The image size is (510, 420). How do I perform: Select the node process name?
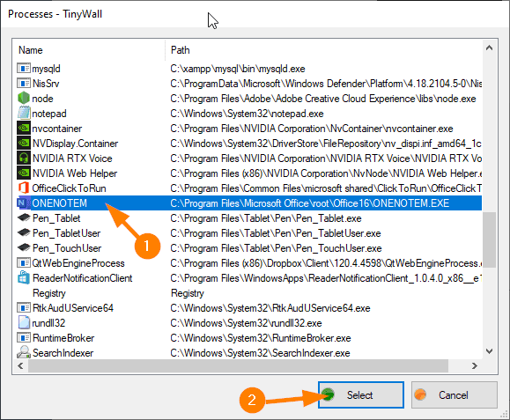(42, 99)
